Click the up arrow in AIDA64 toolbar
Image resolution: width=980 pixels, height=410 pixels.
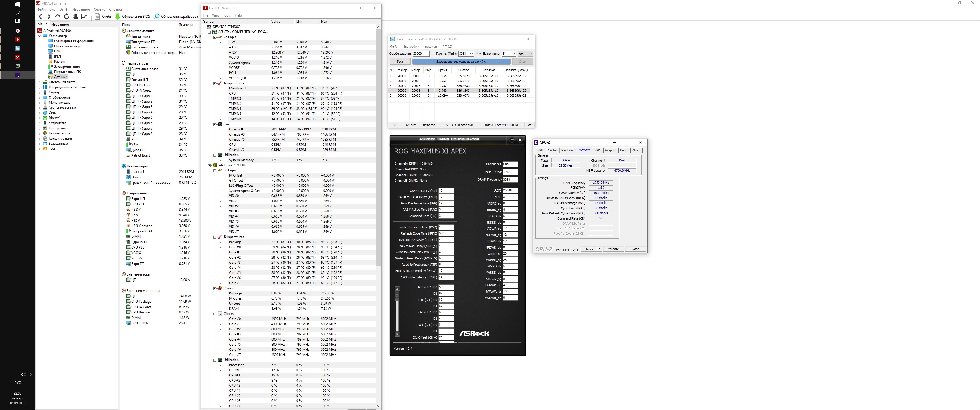tap(58, 16)
